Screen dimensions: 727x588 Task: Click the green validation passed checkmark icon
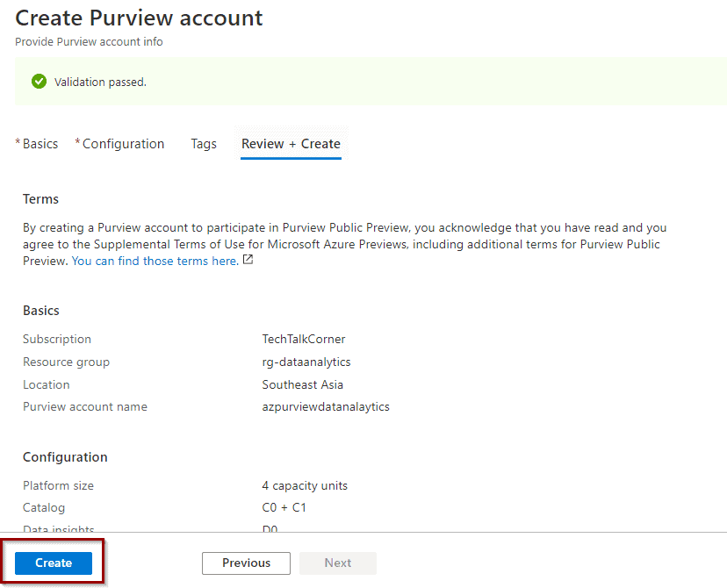(39, 82)
